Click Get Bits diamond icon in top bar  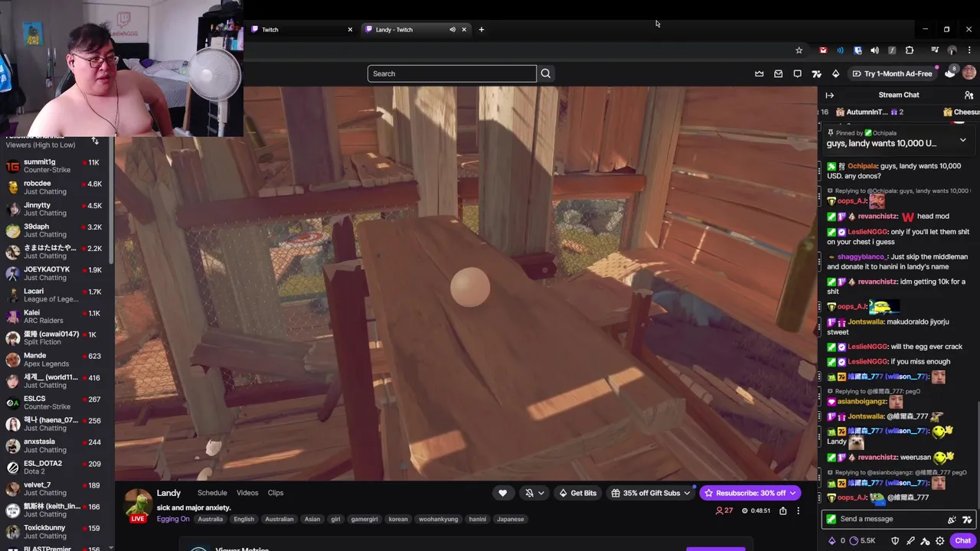click(x=835, y=73)
